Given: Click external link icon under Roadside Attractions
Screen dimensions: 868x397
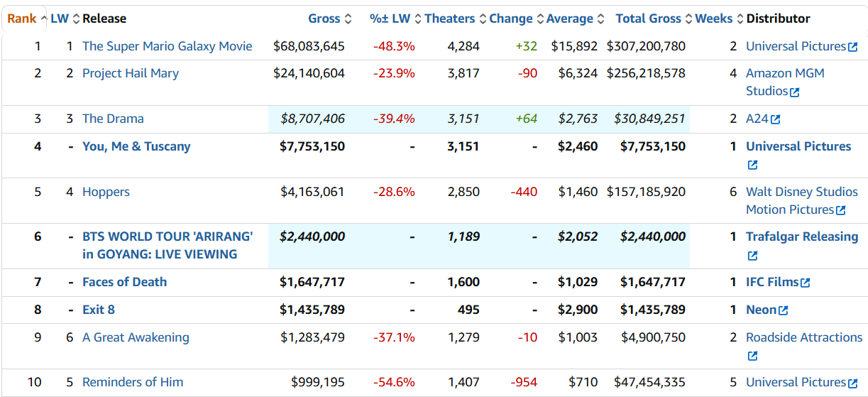Looking at the screenshot, I should [752, 356].
